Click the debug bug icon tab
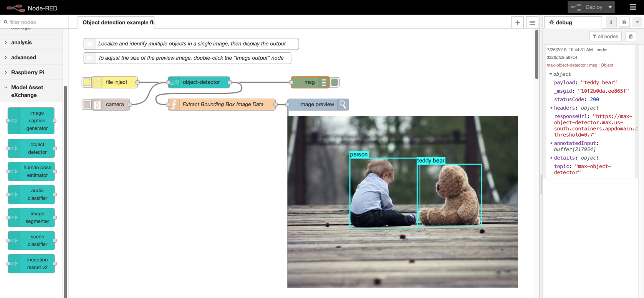Image resolution: width=644 pixels, height=298 pixels. (x=624, y=22)
